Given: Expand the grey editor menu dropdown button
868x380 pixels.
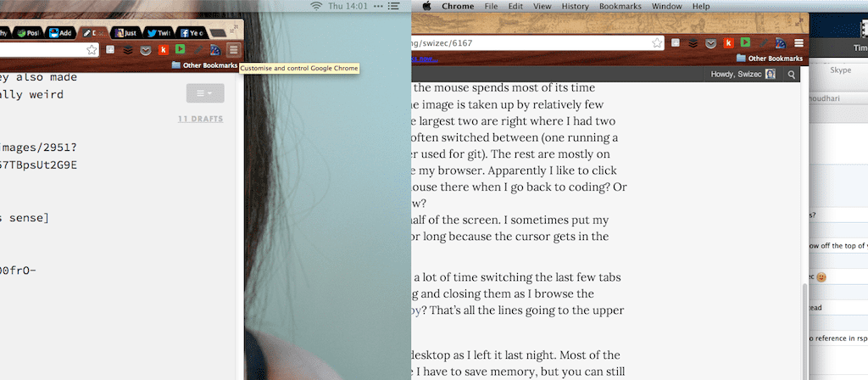Looking at the screenshot, I should click(204, 93).
